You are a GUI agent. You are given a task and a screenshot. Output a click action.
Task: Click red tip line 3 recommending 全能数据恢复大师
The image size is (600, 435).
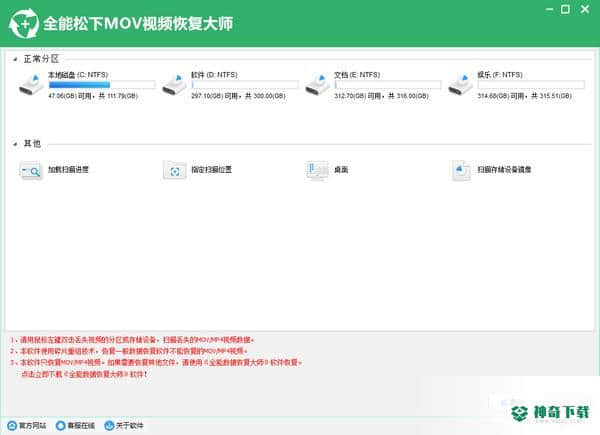click(x=157, y=362)
